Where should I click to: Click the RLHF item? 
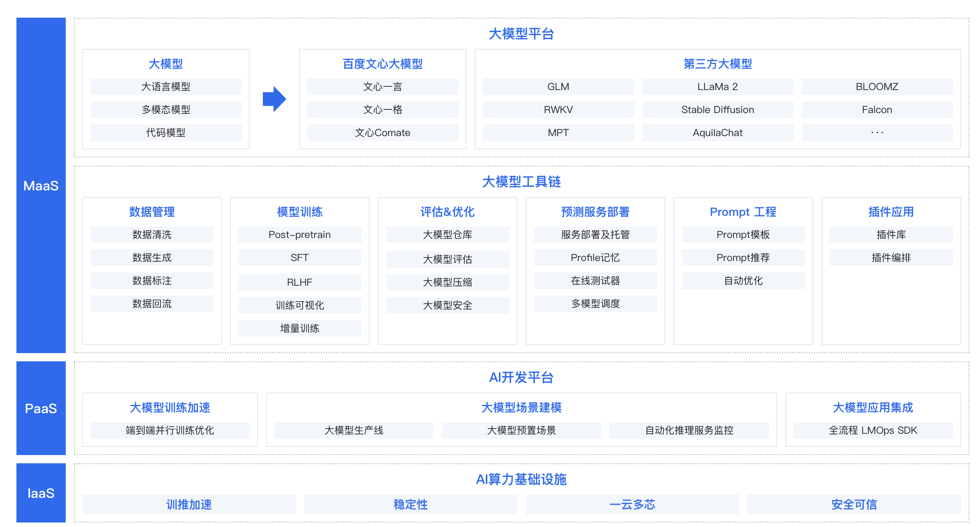tap(300, 282)
